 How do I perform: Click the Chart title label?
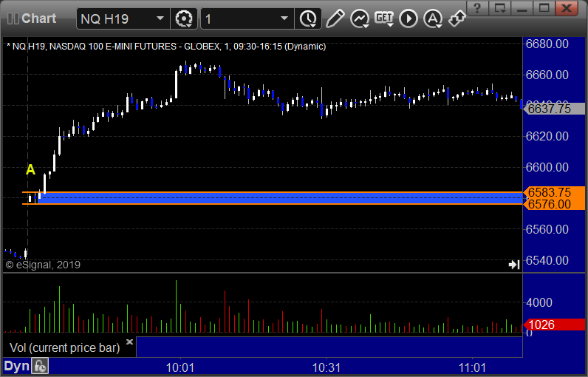tap(38, 18)
